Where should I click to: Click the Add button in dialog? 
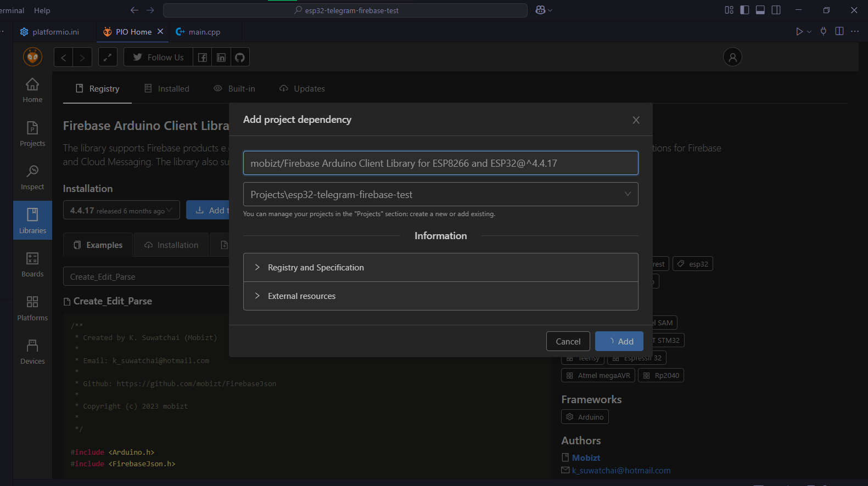click(x=619, y=341)
